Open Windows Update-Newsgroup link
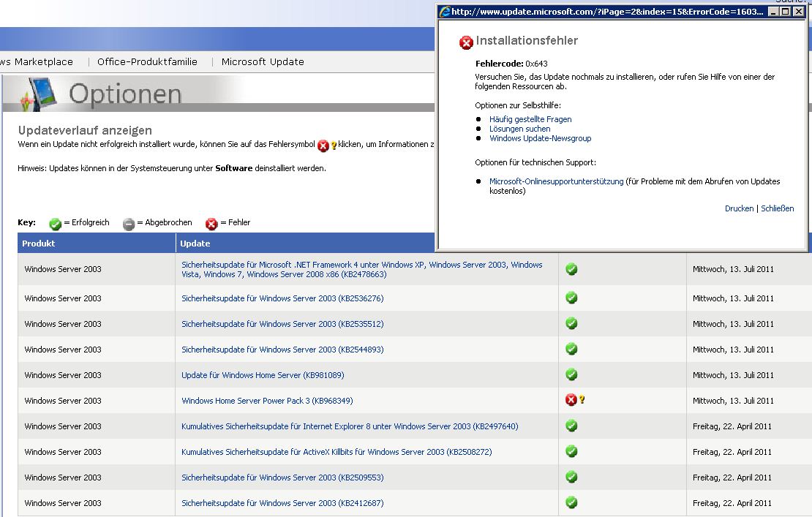812x517 pixels. point(540,138)
